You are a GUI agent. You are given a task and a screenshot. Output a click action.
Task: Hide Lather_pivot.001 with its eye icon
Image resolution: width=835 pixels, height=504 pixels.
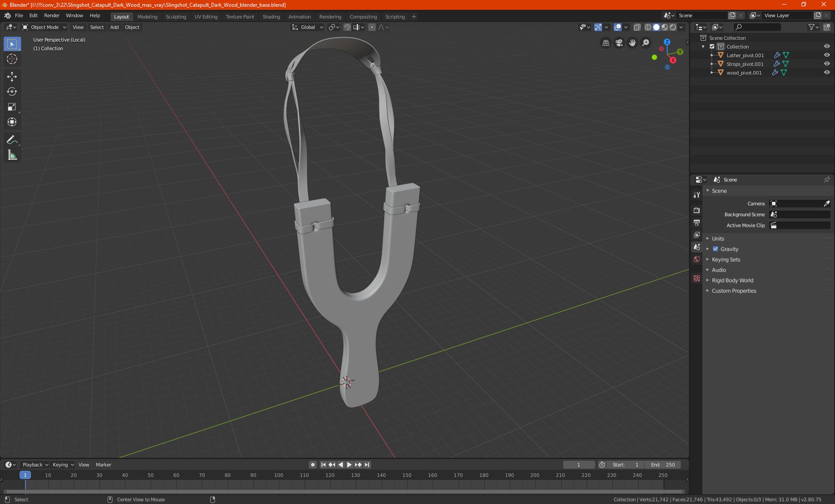pos(827,55)
